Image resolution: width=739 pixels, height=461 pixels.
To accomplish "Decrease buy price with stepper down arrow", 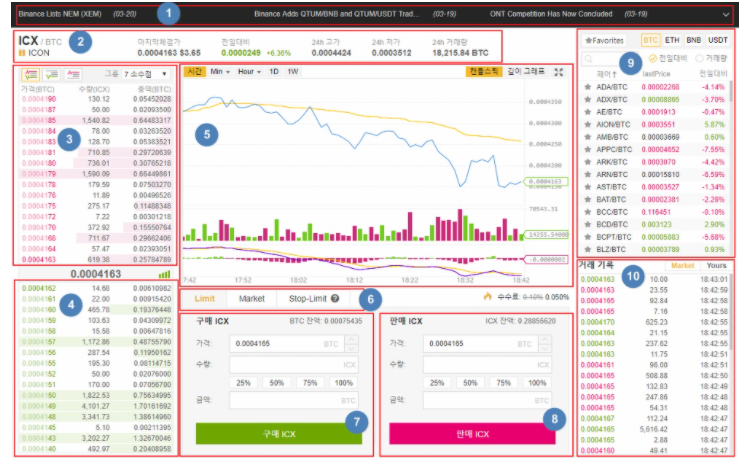I will click(x=352, y=348).
